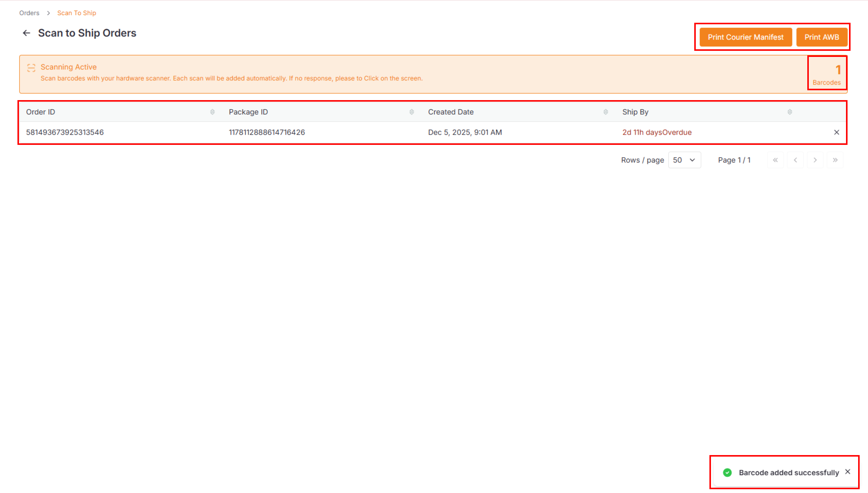
Task: Sort by Created Date column
Action: [x=605, y=112]
